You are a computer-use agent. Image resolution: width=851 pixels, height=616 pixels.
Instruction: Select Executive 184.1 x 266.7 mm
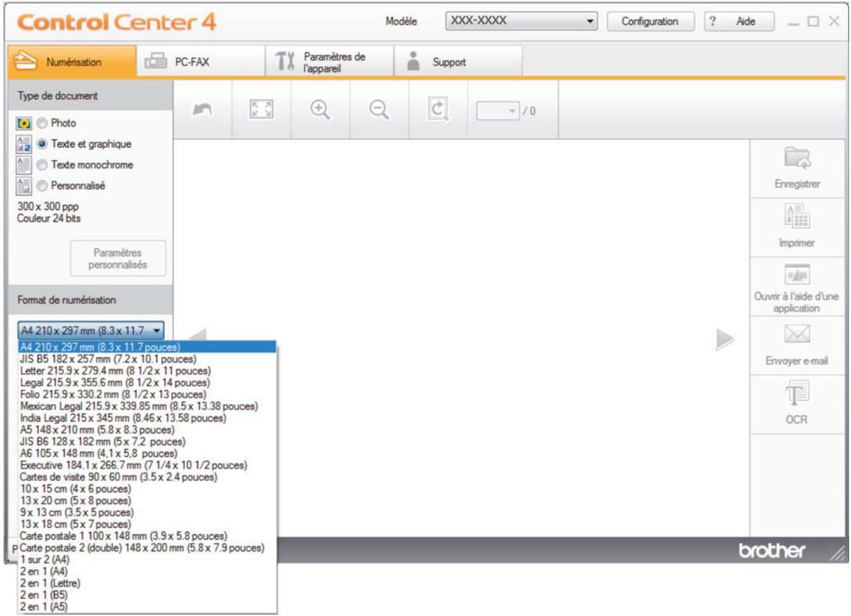tap(147, 465)
